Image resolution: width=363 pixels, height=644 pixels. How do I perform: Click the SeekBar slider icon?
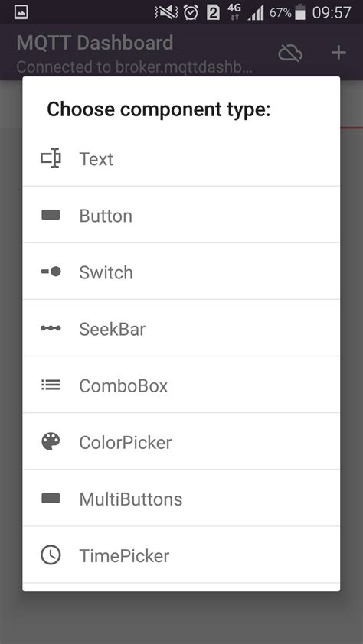tap(51, 328)
